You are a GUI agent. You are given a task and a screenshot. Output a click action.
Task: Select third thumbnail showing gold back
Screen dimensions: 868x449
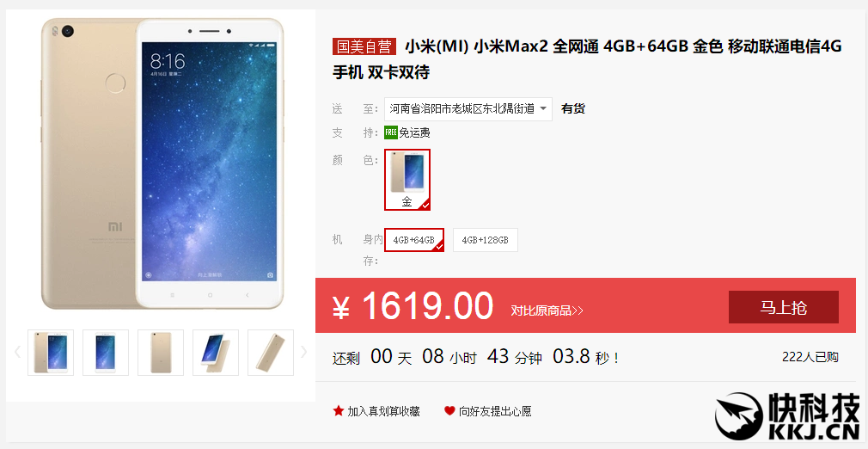tap(161, 353)
